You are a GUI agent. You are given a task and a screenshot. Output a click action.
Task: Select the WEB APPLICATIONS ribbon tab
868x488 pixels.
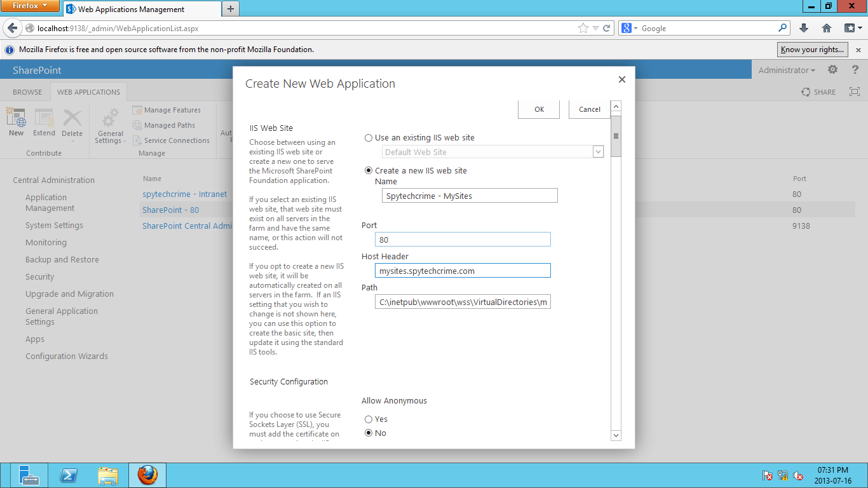coord(88,92)
